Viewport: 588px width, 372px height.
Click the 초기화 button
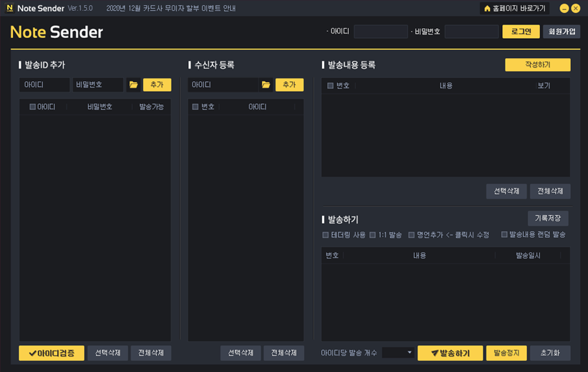tap(550, 353)
